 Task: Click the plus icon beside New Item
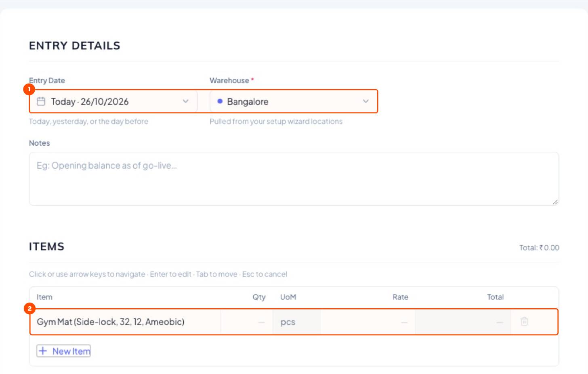pos(43,351)
